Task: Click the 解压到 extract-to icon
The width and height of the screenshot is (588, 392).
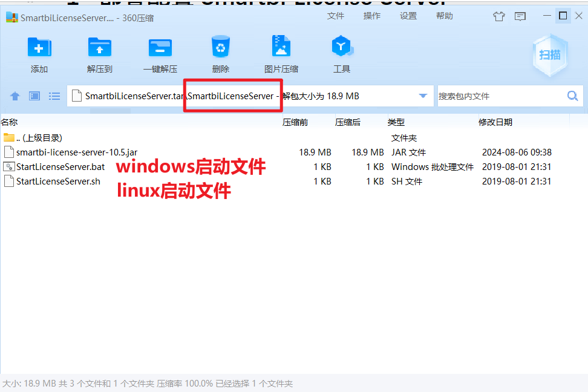Action: [100, 47]
